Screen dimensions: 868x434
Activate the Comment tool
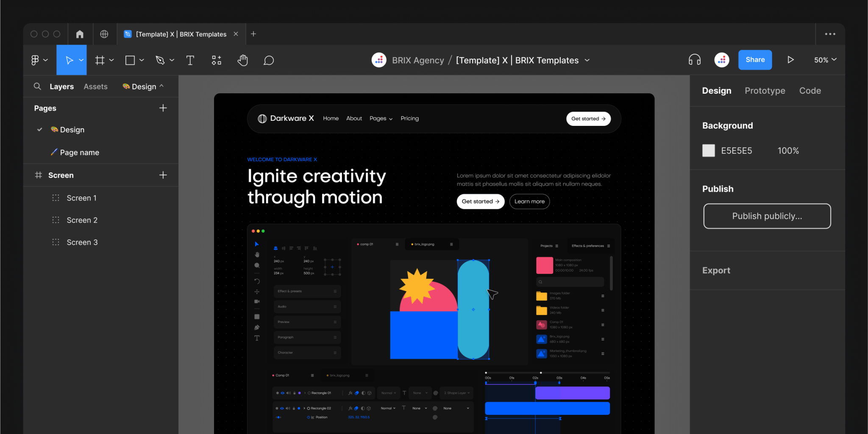269,60
